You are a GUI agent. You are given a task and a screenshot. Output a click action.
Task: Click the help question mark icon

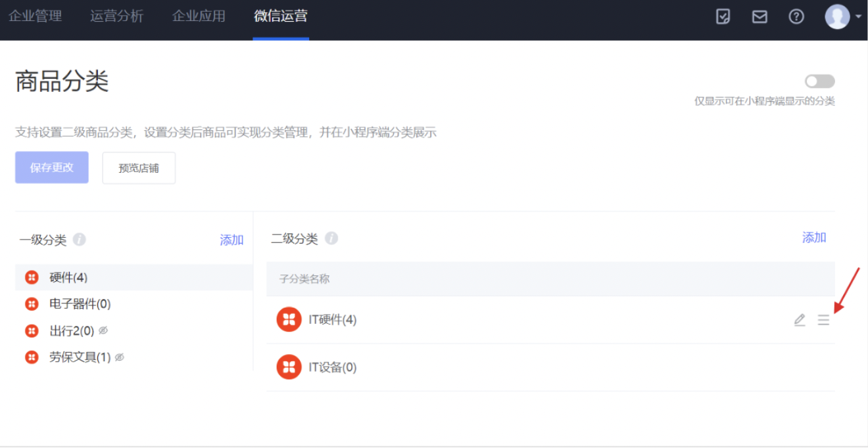click(796, 17)
